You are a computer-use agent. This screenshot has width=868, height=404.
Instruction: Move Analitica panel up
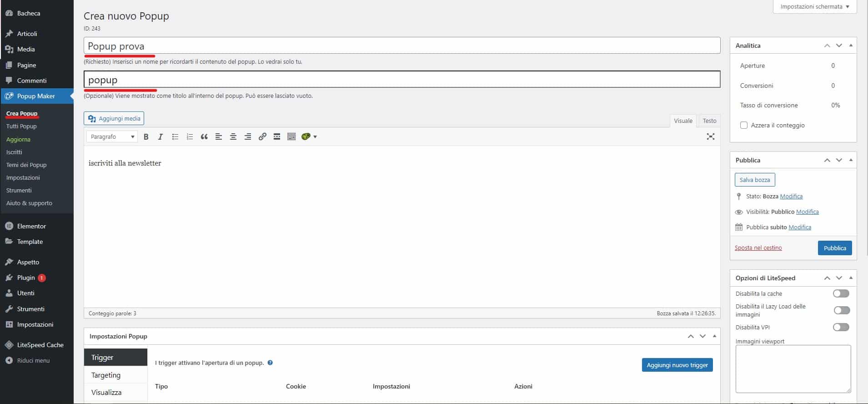coord(827,45)
